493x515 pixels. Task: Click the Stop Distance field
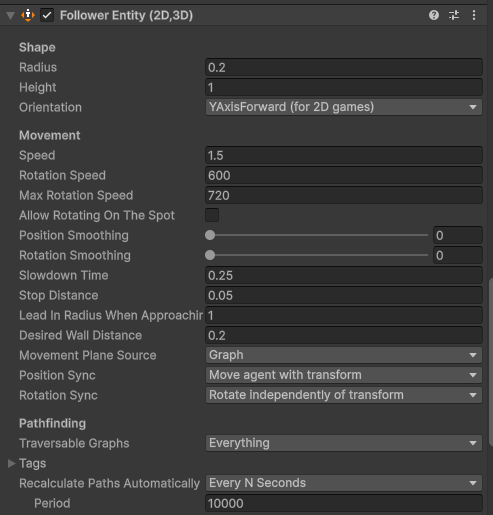(x=344, y=295)
